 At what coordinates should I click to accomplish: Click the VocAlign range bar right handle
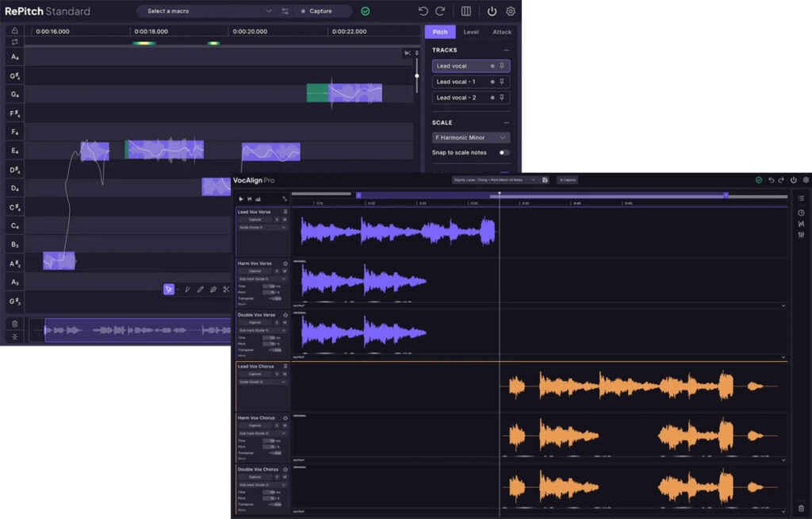click(726, 195)
